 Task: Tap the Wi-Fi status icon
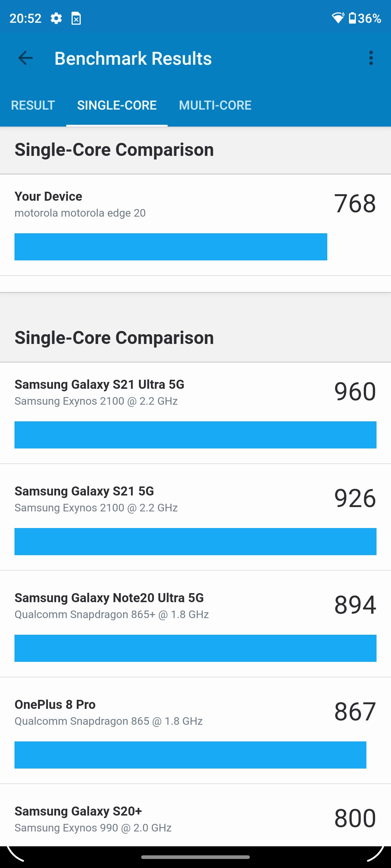pos(338,18)
